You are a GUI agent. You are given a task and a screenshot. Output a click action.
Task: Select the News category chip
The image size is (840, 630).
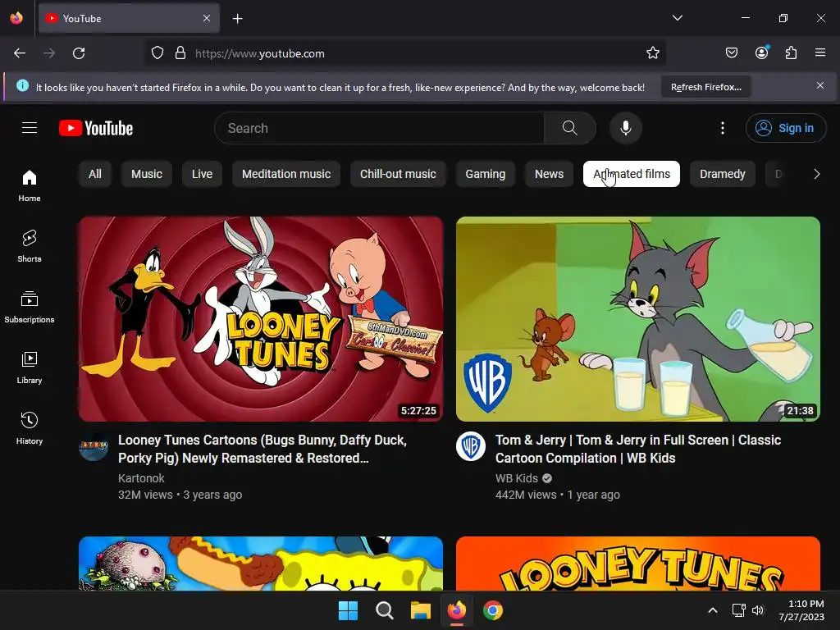[549, 174]
